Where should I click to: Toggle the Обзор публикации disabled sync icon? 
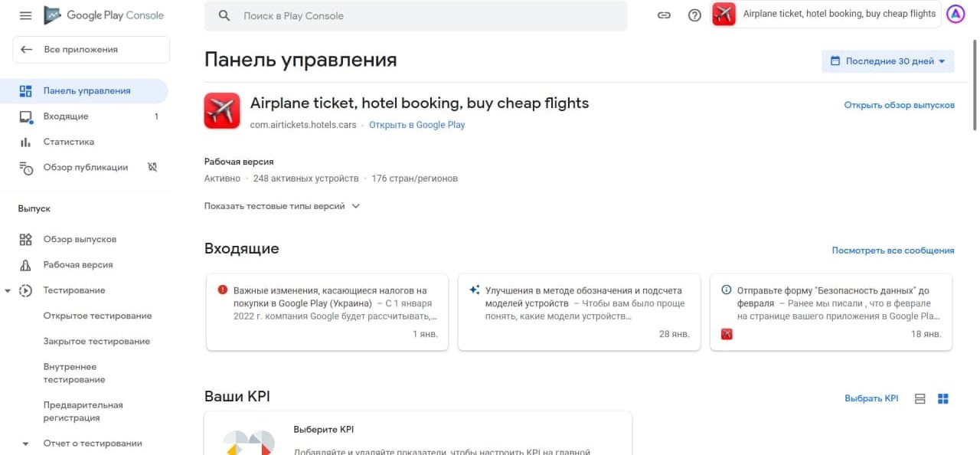point(152,167)
